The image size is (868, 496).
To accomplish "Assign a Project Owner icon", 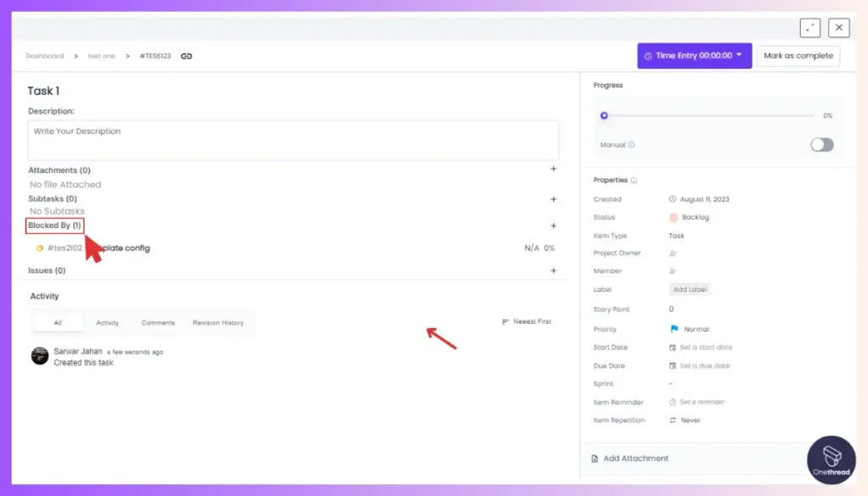I will (672, 254).
